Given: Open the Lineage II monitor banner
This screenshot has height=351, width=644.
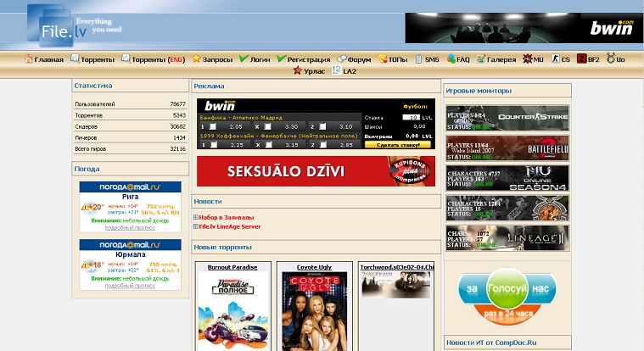Looking at the screenshot, I should click(x=507, y=237).
